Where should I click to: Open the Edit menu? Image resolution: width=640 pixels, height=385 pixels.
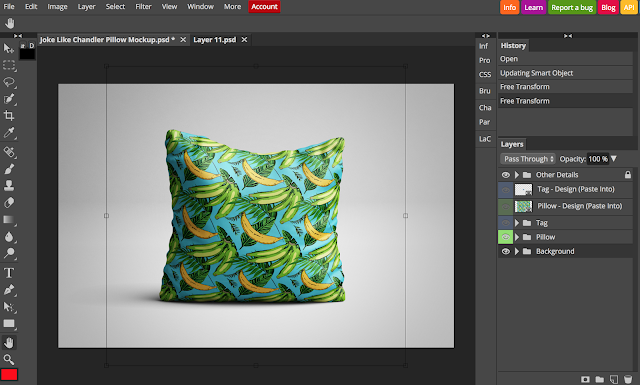pos(31,7)
